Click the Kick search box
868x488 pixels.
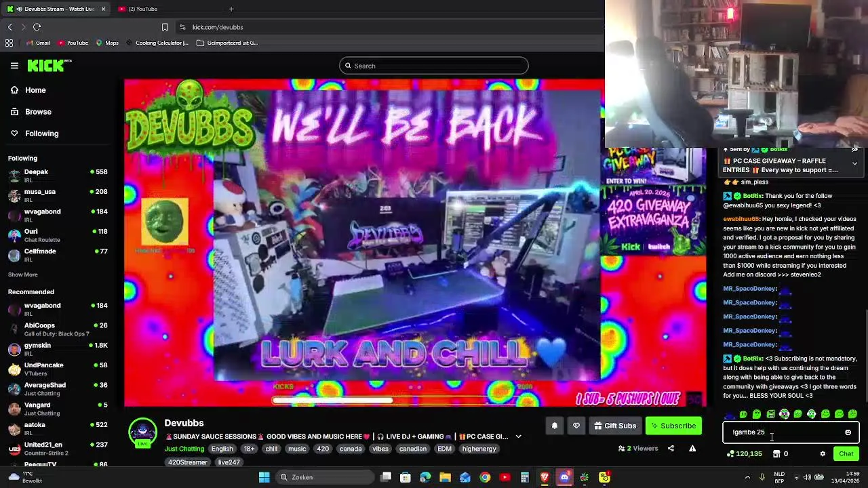click(434, 66)
